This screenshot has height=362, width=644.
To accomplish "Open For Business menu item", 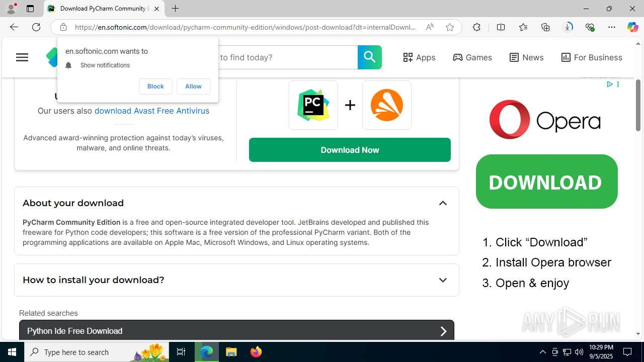I will coord(592,57).
